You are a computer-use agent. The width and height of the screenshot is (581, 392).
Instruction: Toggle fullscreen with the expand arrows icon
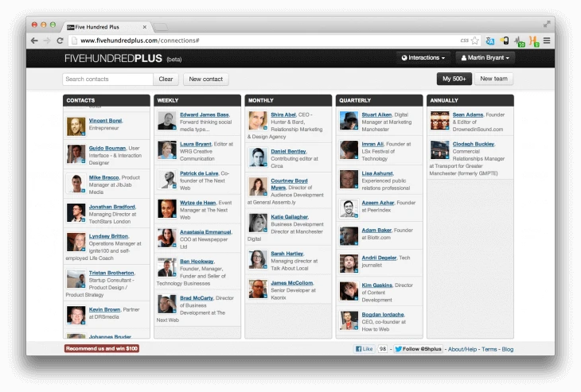547,24
